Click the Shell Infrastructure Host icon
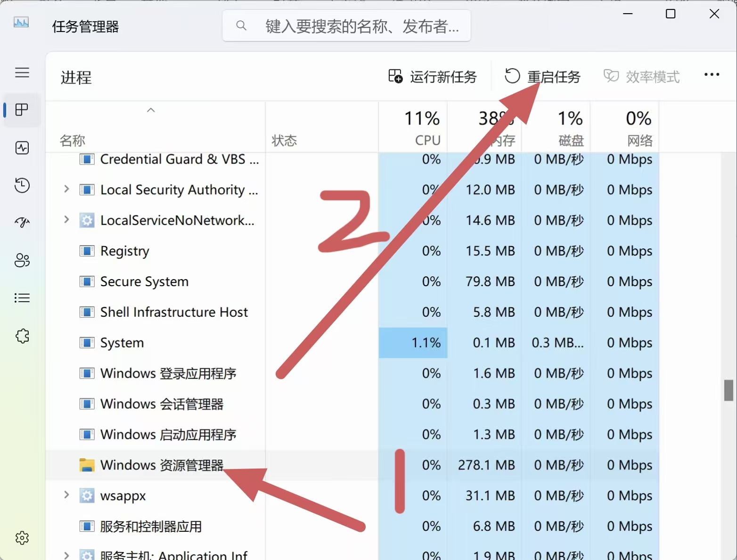 tap(87, 312)
